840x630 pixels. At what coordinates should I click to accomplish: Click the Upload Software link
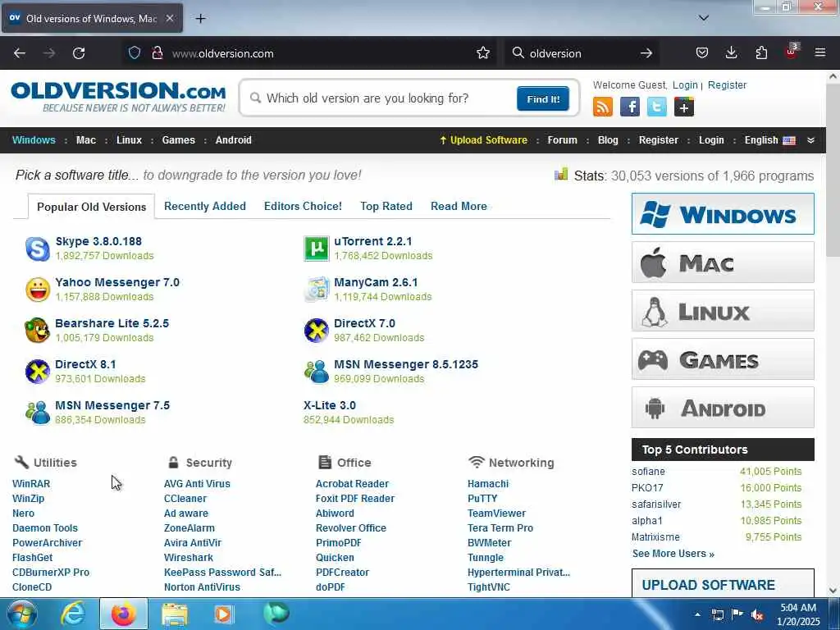[x=483, y=140]
